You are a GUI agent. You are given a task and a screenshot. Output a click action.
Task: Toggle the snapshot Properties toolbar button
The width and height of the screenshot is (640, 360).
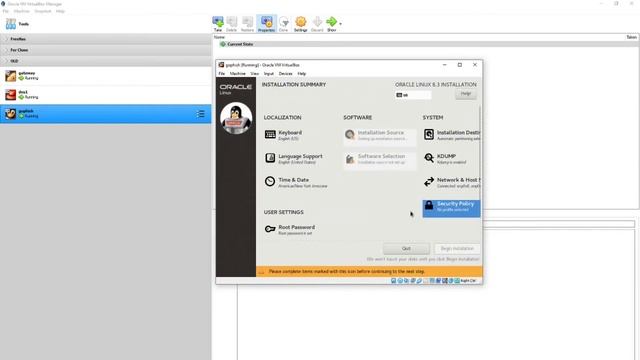point(267,24)
